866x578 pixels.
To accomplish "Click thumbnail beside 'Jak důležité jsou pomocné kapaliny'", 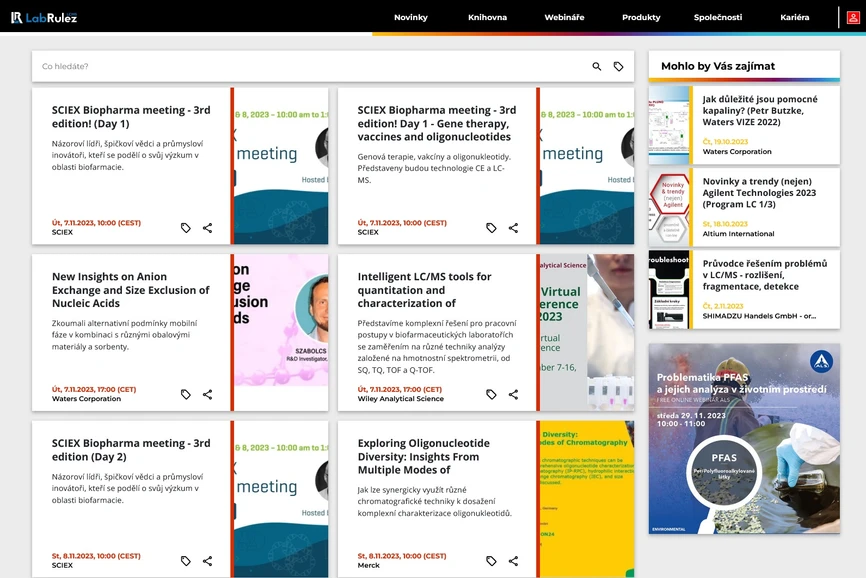I will click(669, 125).
